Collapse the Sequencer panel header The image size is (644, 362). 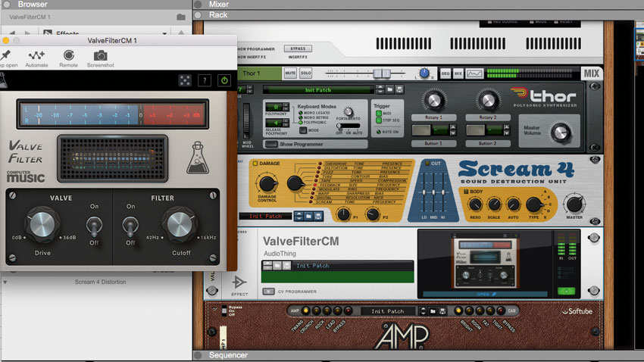point(198,355)
